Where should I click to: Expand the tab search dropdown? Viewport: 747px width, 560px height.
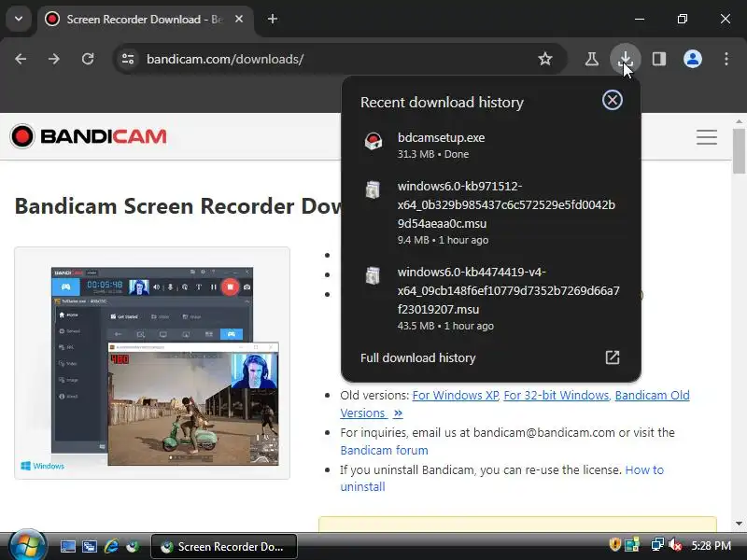(x=19, y=19)
